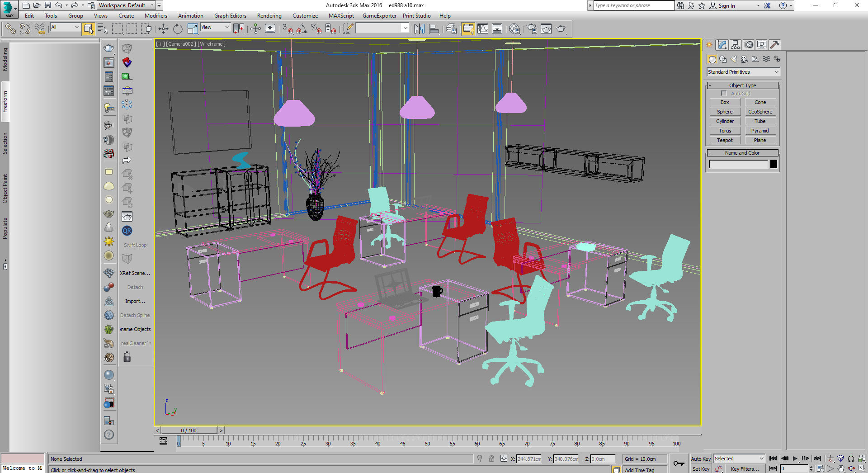Click the Render Production teapot icon

[561, 29]
